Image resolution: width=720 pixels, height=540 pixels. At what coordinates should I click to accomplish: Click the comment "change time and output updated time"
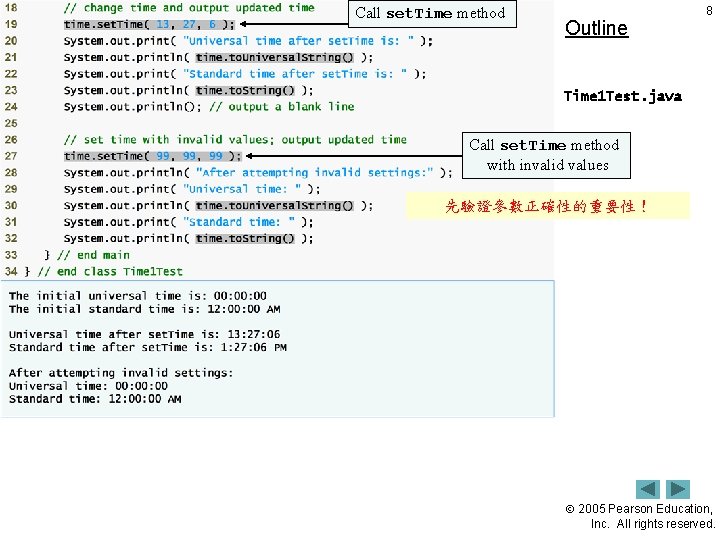189,8
